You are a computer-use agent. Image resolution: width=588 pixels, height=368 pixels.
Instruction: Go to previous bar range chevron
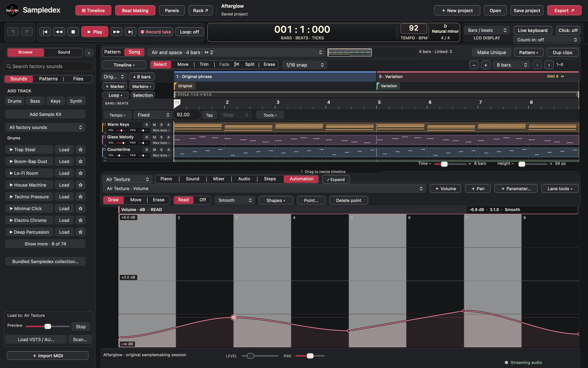[x=537, y=65]
